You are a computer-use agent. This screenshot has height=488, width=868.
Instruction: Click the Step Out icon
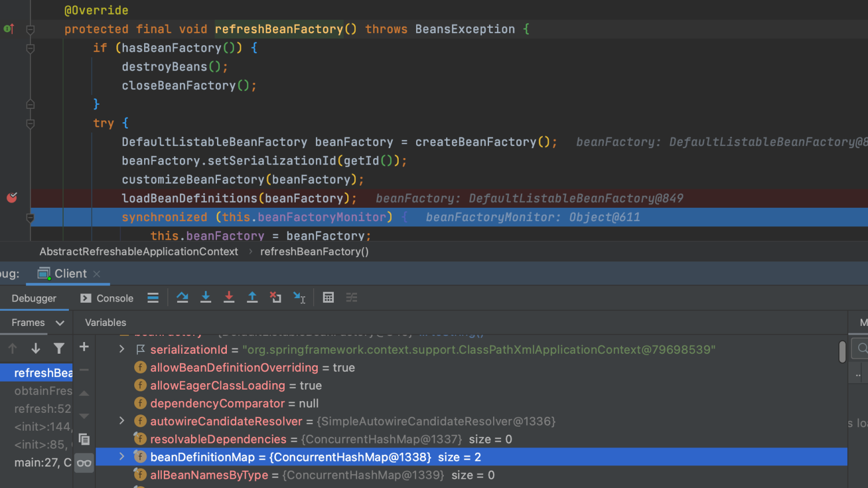252,298
